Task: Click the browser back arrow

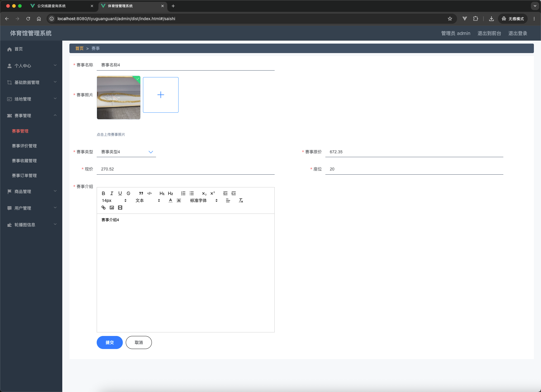Action: coord(7,19)
